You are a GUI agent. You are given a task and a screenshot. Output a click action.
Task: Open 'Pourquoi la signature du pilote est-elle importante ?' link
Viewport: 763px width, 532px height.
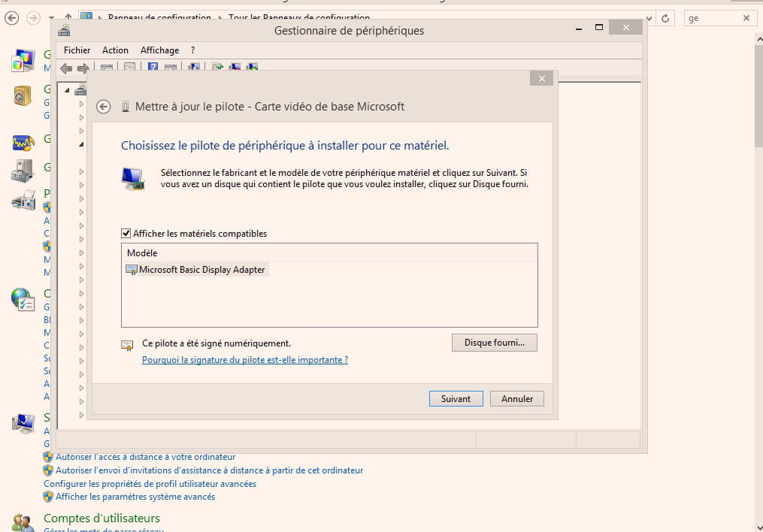click(x=245, y=360)
